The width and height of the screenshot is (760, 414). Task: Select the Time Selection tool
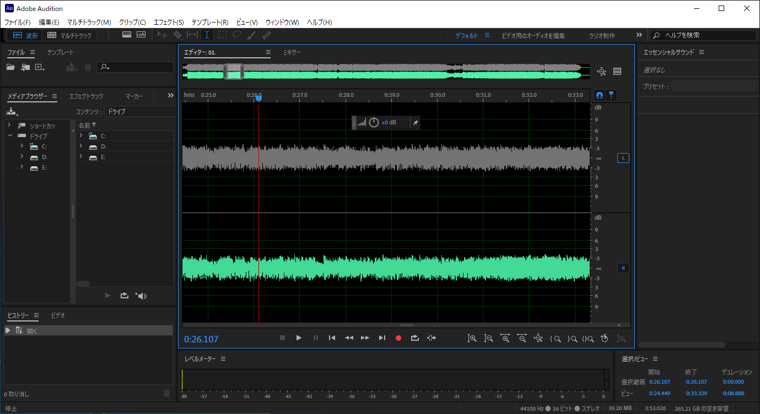(x=207, y=35)
